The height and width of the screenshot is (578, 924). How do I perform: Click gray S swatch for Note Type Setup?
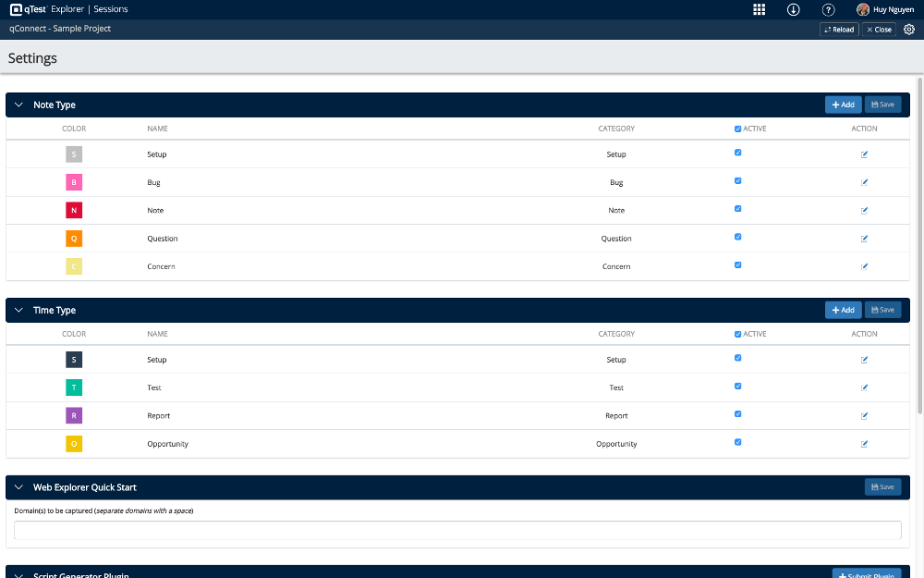point(74,154)
